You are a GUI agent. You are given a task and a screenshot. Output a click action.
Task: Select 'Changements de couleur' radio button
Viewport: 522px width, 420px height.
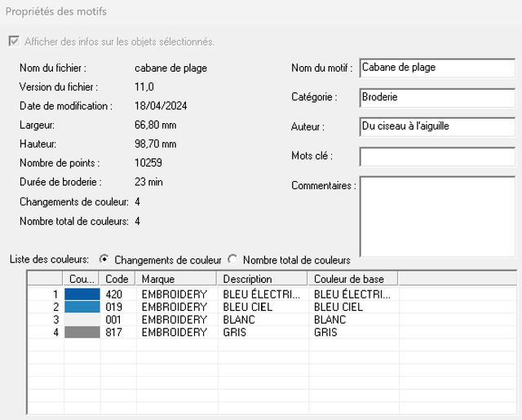coord(104,259)
